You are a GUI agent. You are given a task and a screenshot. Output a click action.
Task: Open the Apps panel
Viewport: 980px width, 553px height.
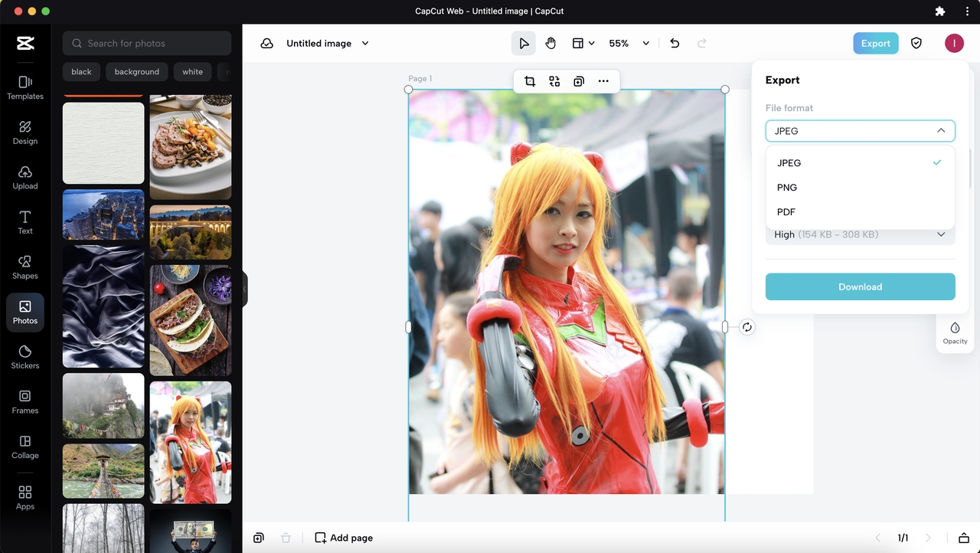(25, 497)
